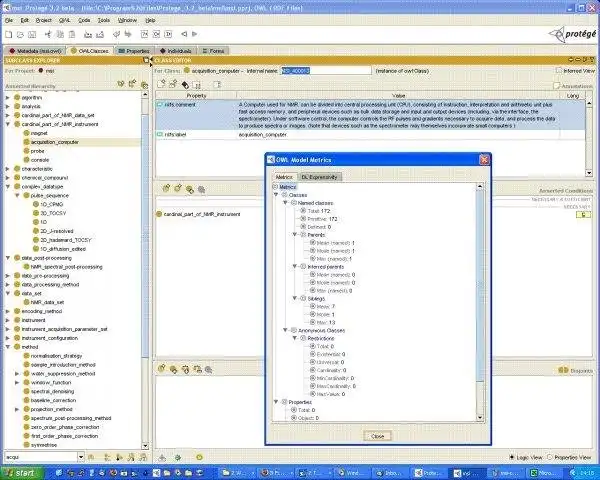Click the class tree scrollbar down arrow
600x480 pixels.
[145, 446]
